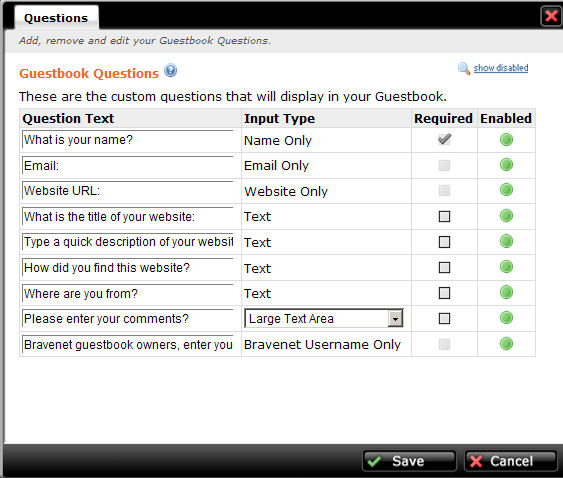The height and width of the screenshot is (478, 563).
Task: Click the enabled dot for the Bravenet username row
Action: [x=506, y=344]
